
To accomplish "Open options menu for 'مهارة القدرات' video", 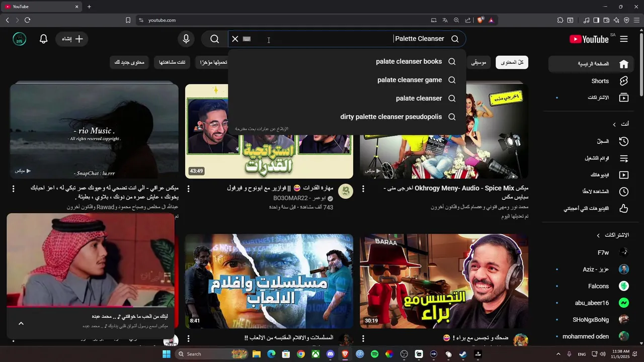I will tap(188, 189).
